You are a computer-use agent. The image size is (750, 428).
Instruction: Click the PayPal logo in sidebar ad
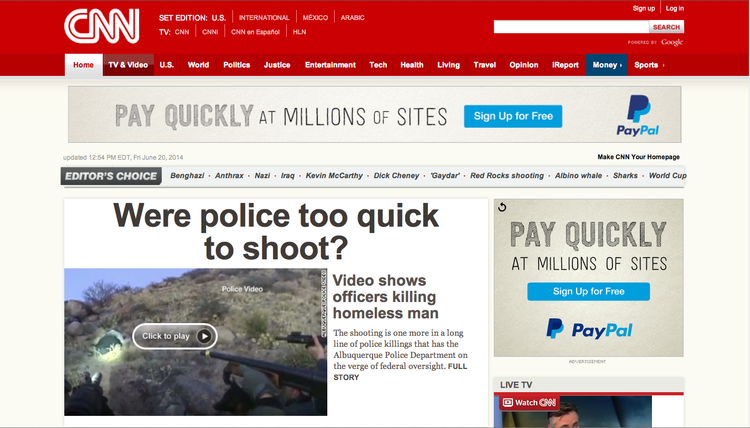pos(589,327)
